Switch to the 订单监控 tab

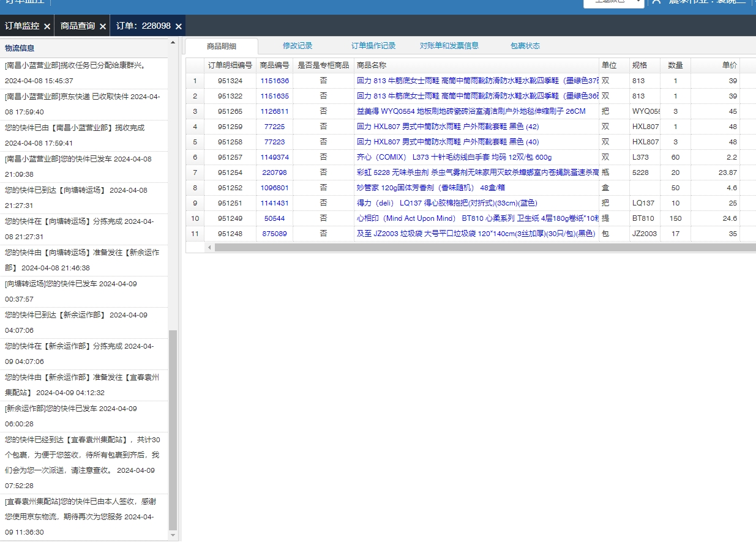point(22,26)
